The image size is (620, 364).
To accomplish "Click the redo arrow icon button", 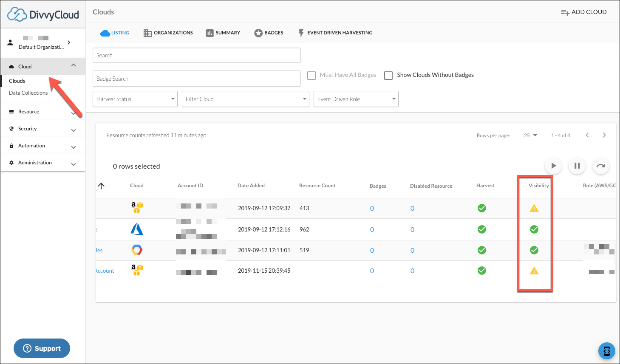I will click(x=600, y=166).
